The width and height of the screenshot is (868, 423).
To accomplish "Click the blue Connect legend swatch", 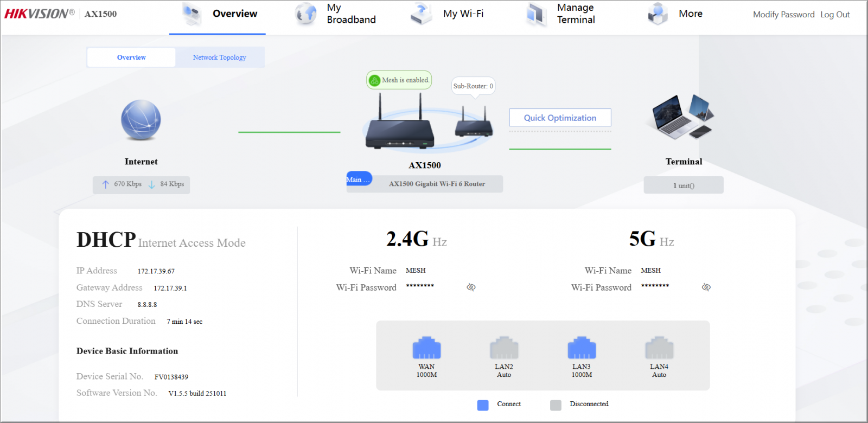I will tap(483, 405).
